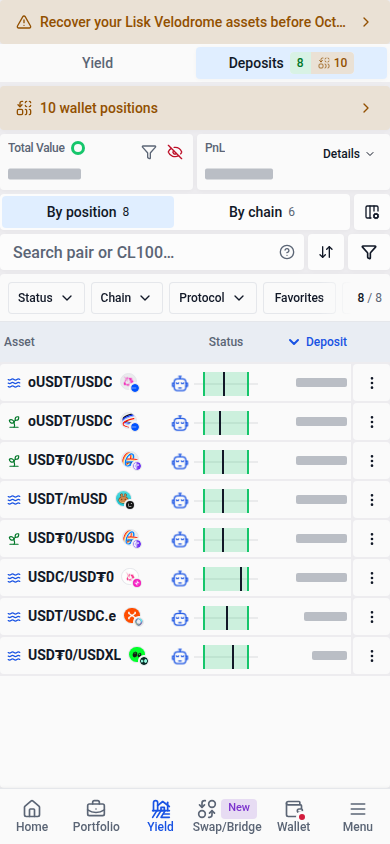Click the Total Value green status circle
390x844 pixels.
pyautogui.click(x=79, y=147)
